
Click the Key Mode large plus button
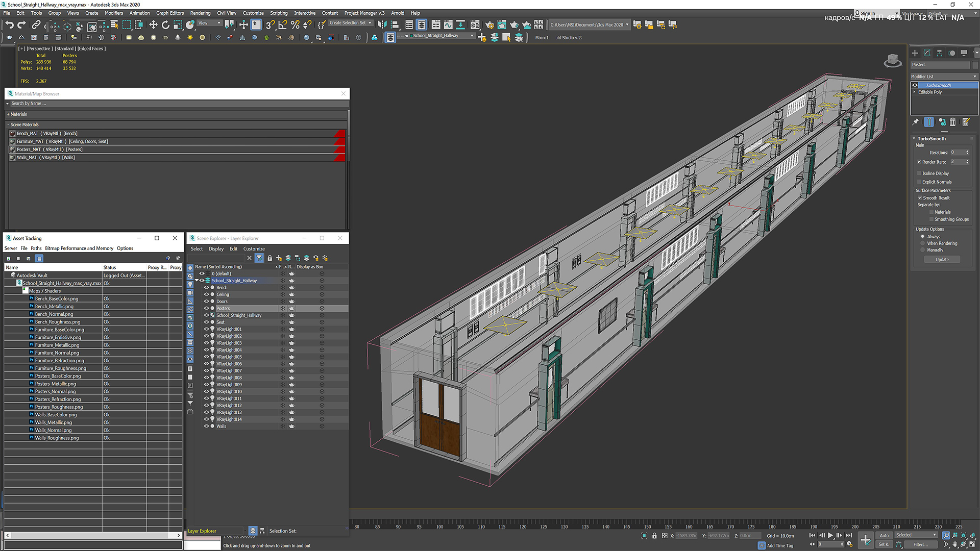click(865, 540)
